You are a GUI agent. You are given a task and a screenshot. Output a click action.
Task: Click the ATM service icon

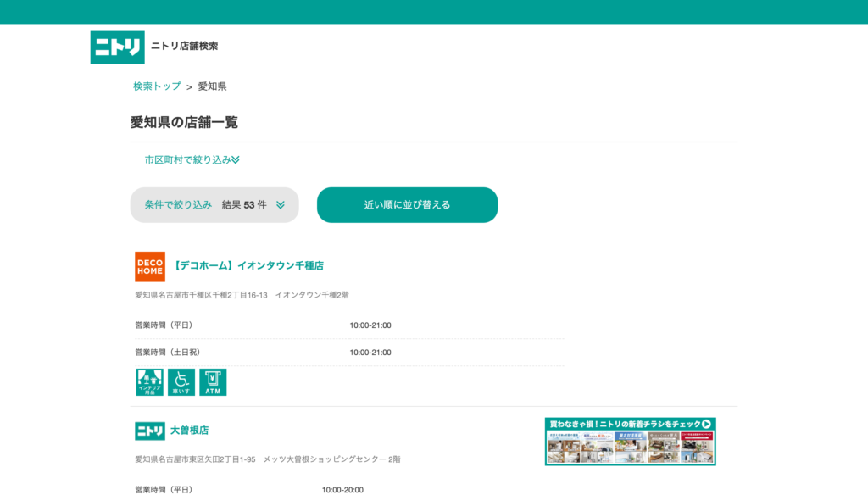[x=213, y=382]
